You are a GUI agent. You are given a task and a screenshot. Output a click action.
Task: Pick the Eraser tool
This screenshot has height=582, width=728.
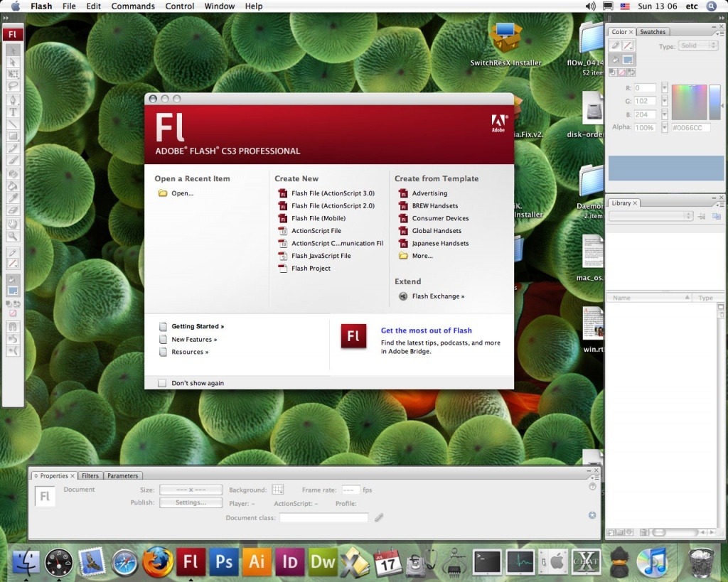pyautogui.click(x=13, y=209)
